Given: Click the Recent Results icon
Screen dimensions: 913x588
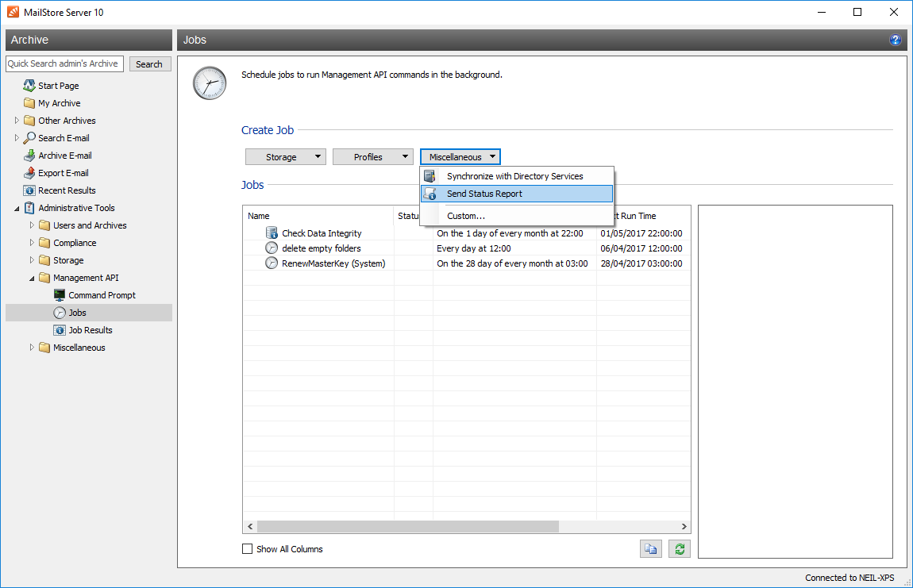Looking at the screenshot, I should tap(29, 190).
